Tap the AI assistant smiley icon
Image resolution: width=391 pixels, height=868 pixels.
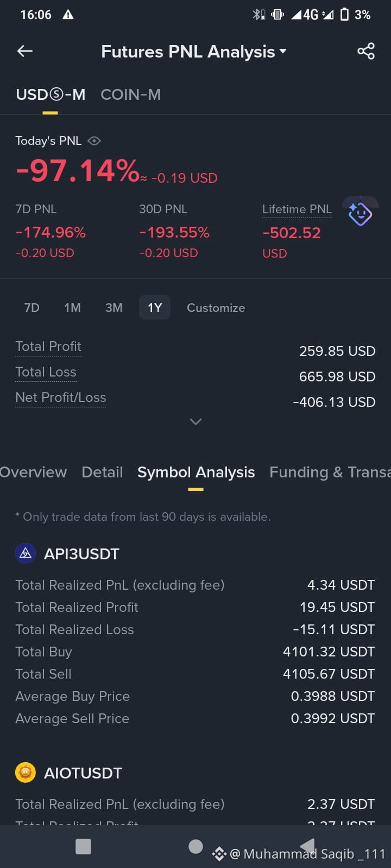click(360, 213)
